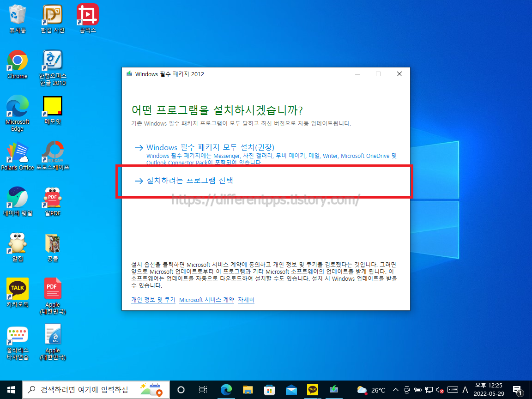Image resolution: width=532 pixels, height=399 pixels.
Task: Toggle the IME language indicator A
Action: (x=465, y=390)
